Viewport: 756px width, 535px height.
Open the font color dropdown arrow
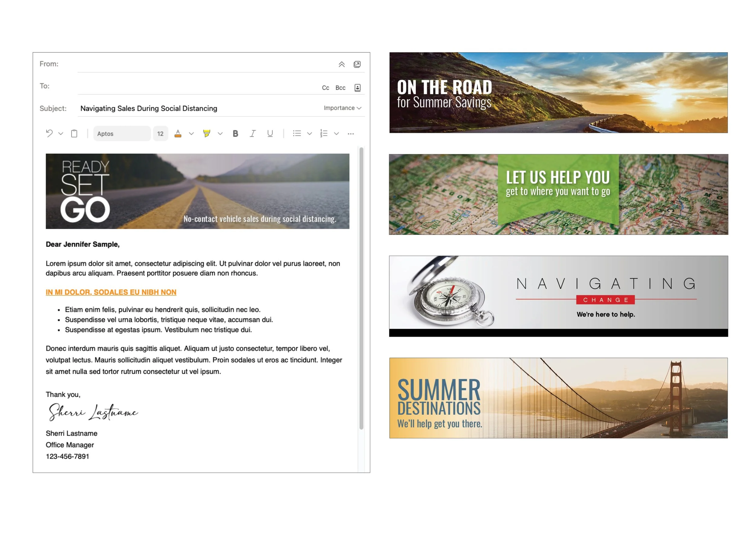coord(191,134)
